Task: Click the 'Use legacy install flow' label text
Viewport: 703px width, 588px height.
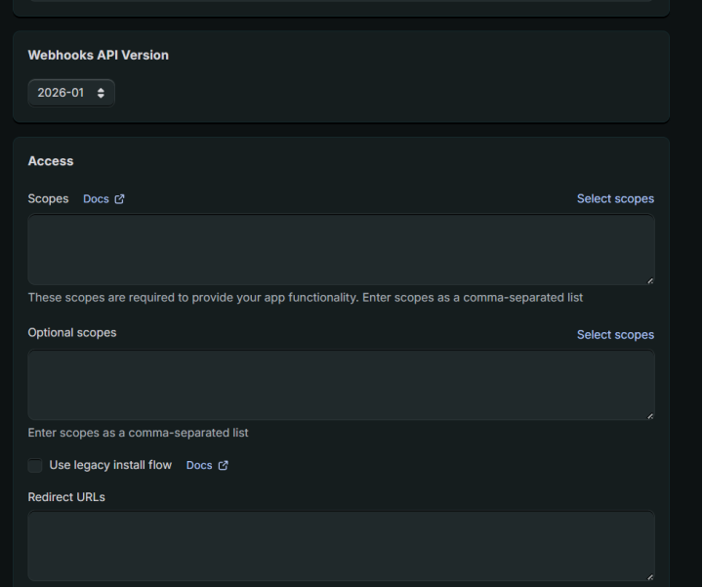Action: pyautogui.click(x=110, y=465)
